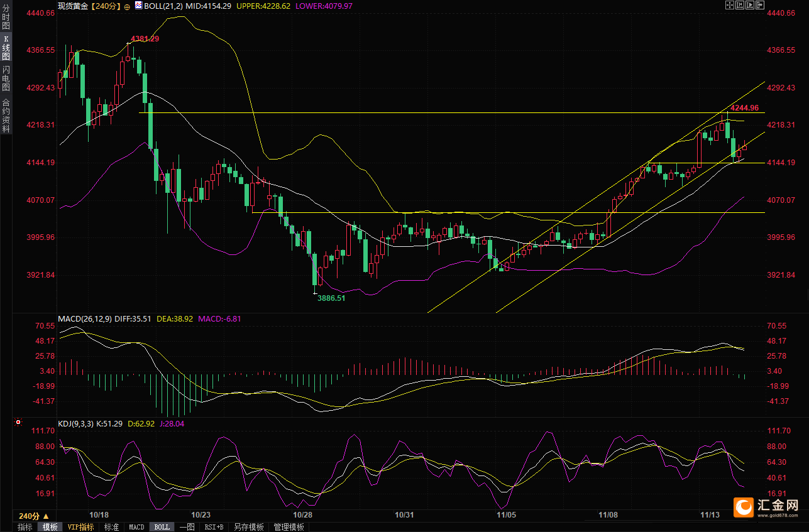Click the chart icon with right-pointing play triangle
The width and height of the screenshot is (809, 532).
[x=750, y=5]
